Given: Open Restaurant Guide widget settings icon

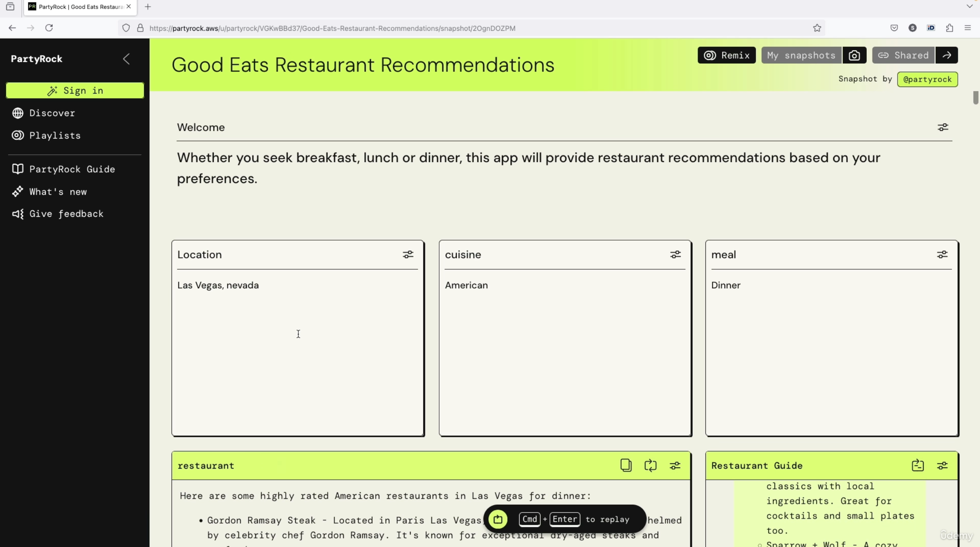Looking at the screenshot, I should click(x=942, y=465).
